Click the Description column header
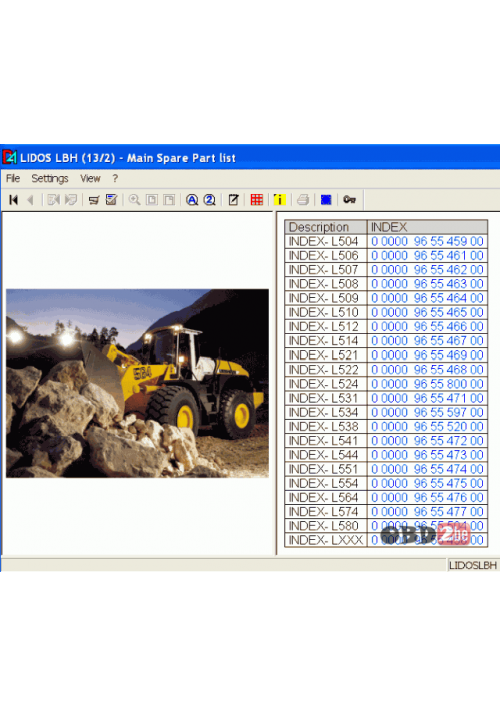 coord(326,227)
